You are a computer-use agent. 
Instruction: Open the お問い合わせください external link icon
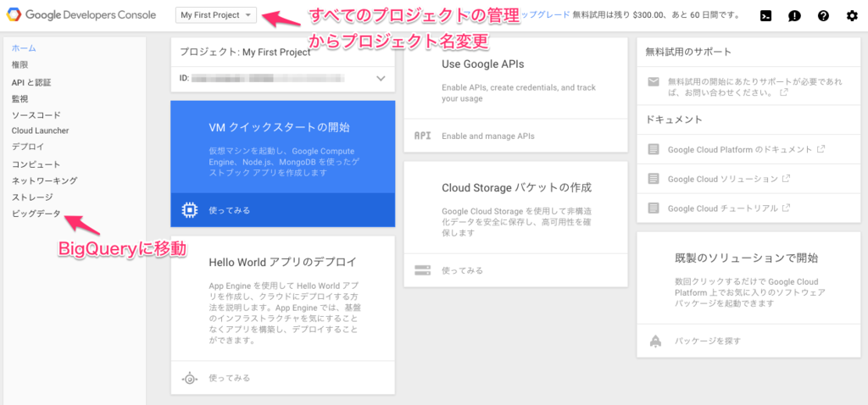coord(783,92)
